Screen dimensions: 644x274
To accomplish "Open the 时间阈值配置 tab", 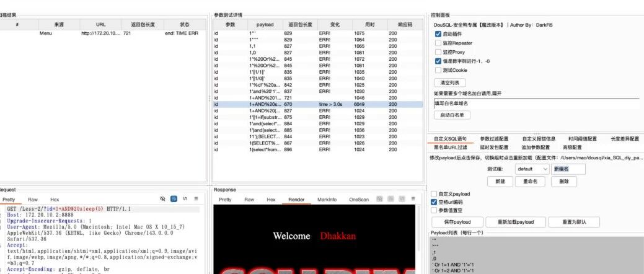I will [x=583, y=139].
